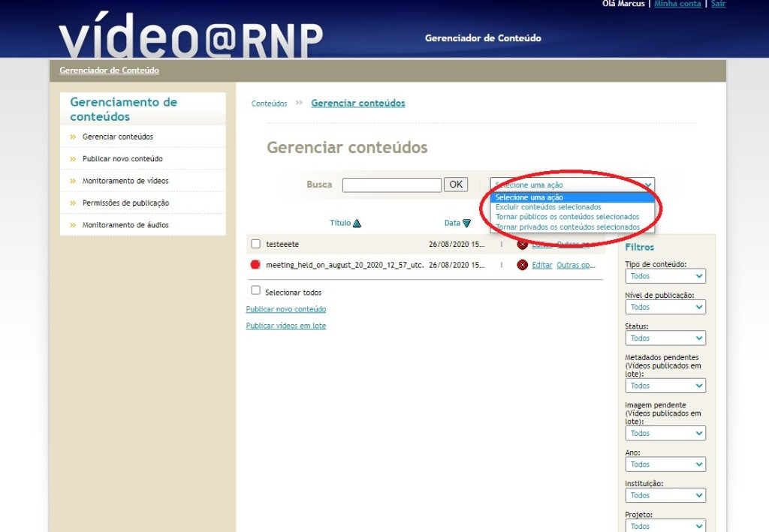Click the Busca search text field
The image size is (769, 532).
(392, 185)
